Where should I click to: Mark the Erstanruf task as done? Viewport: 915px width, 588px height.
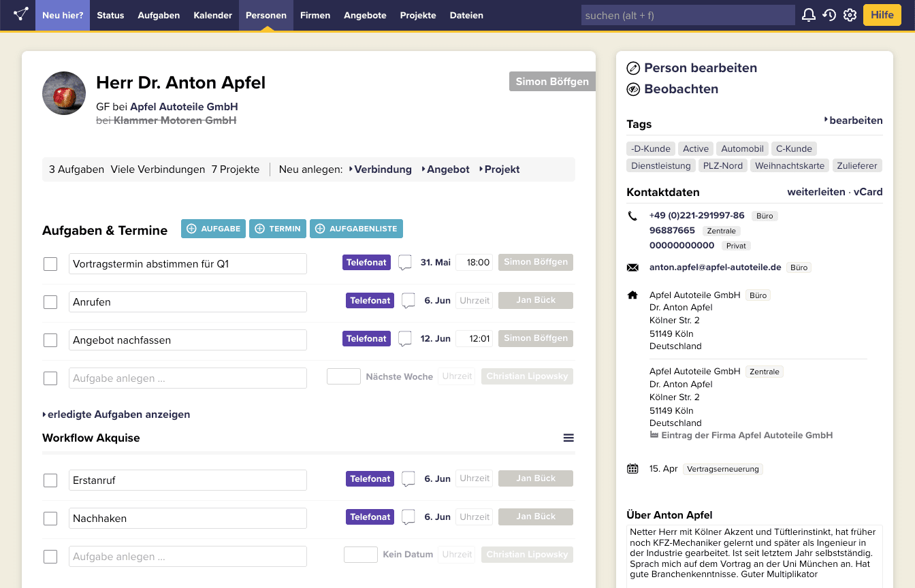tap(50, 480)
